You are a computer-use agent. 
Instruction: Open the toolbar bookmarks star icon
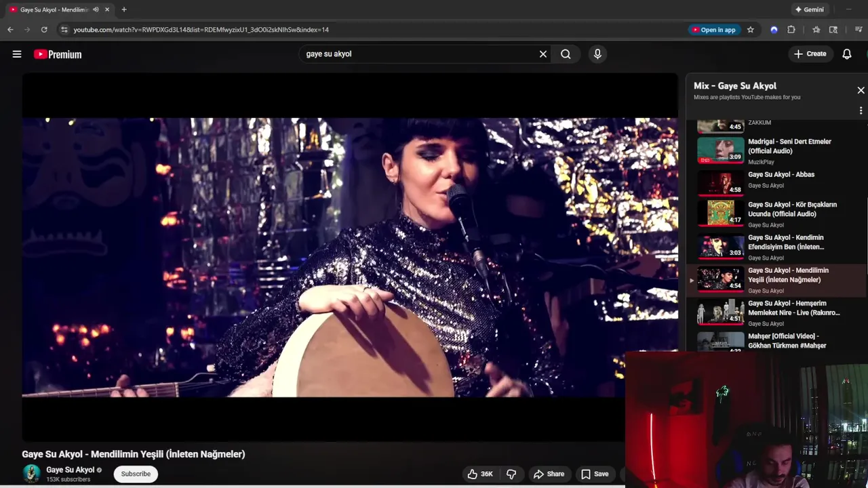pos(816,30)
